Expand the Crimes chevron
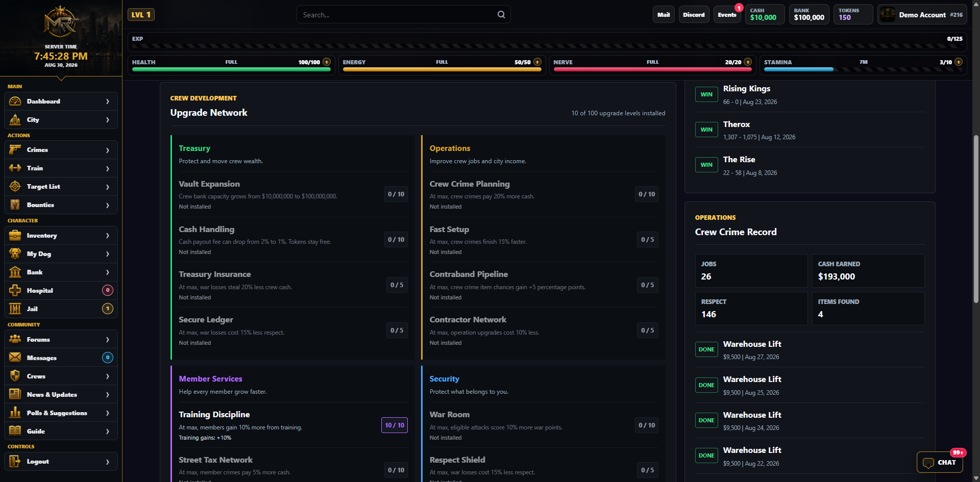 (108, 150)
